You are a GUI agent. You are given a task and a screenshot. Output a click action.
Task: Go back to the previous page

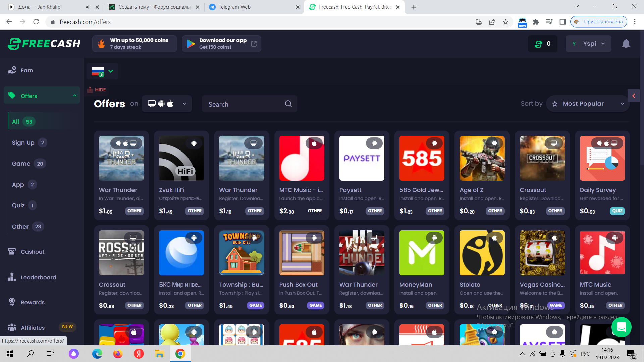point(9,22)
